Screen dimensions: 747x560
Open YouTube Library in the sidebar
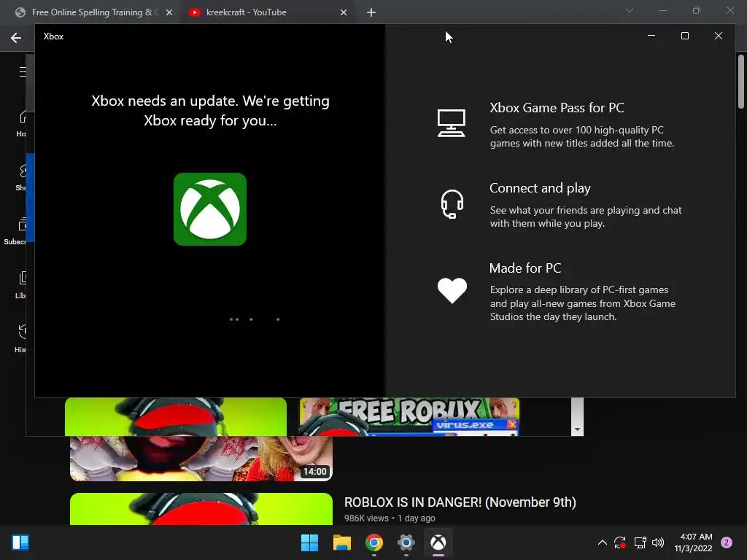coord(21,285)
